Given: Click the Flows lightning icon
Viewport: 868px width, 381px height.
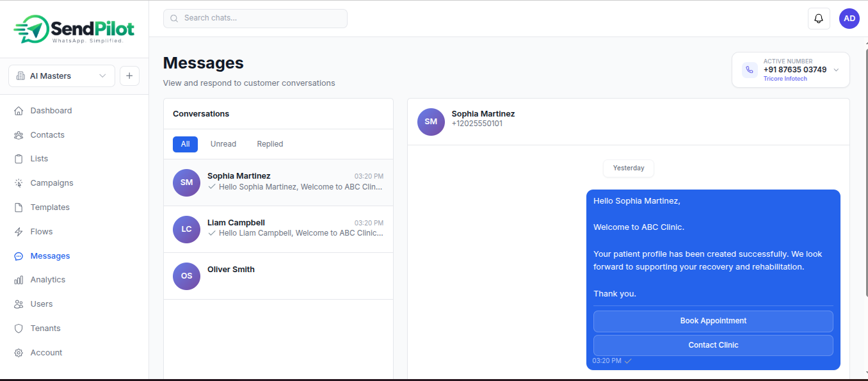Looking at the screenshot, I should pos(19,232).
